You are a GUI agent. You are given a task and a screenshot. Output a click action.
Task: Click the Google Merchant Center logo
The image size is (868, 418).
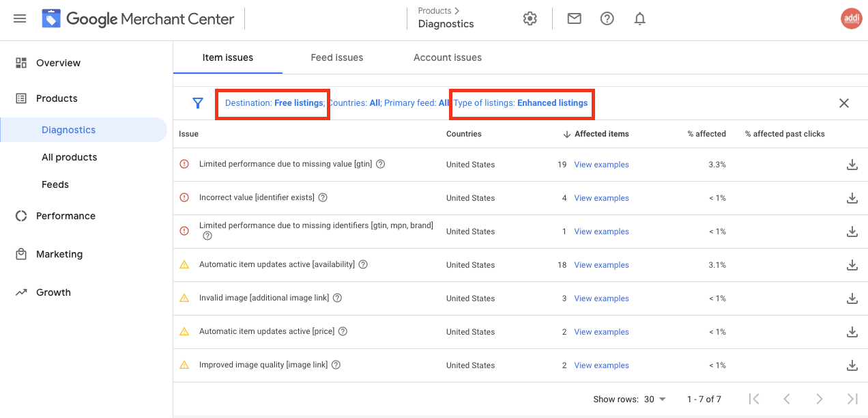pos(138,18)
